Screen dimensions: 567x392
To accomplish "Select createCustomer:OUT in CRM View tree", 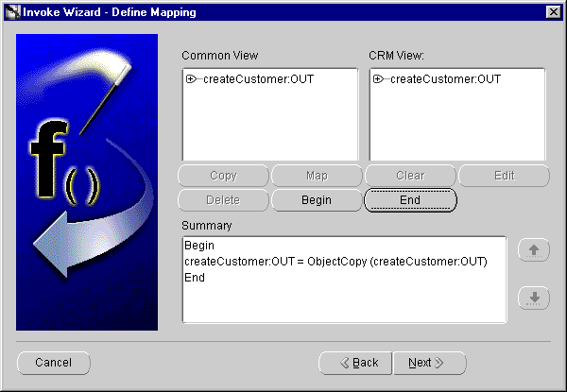I will (x=445, y=79).
